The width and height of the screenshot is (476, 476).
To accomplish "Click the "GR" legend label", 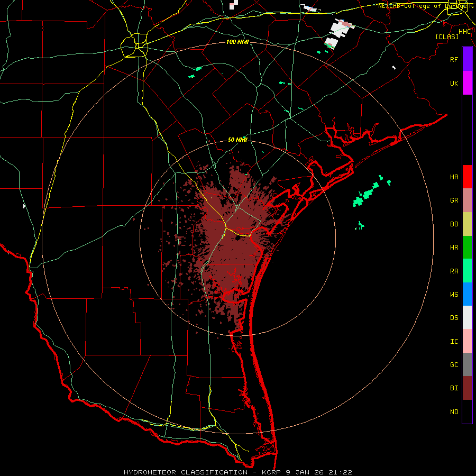I will coord(454,200).
